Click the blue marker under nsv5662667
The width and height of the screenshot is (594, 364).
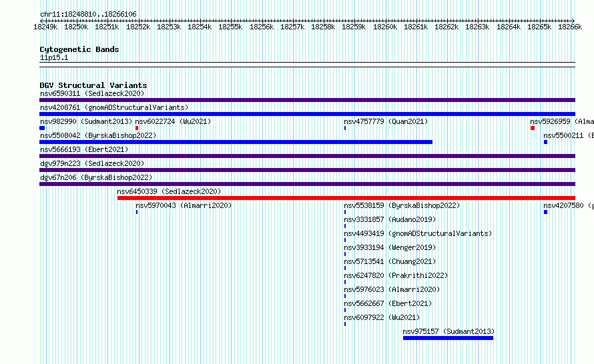coord(345,310)
